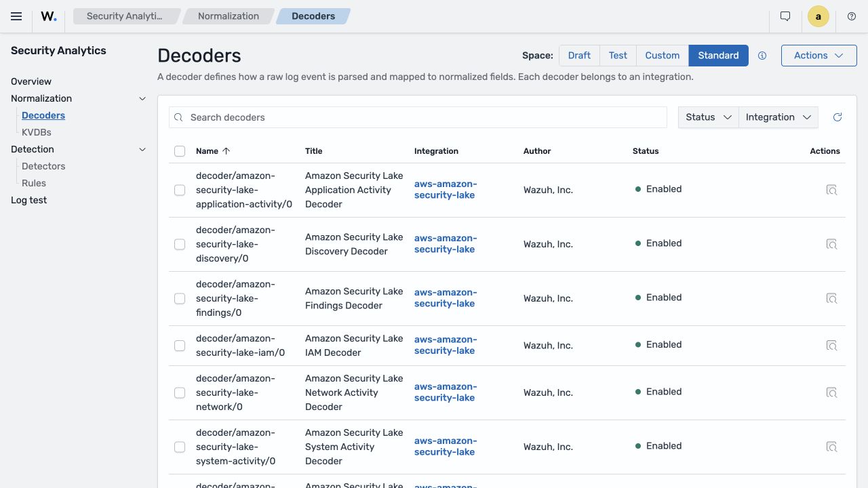This screenshot has height=488, width=868.
Task: Click the Space info icon
Action: point(762,56)
